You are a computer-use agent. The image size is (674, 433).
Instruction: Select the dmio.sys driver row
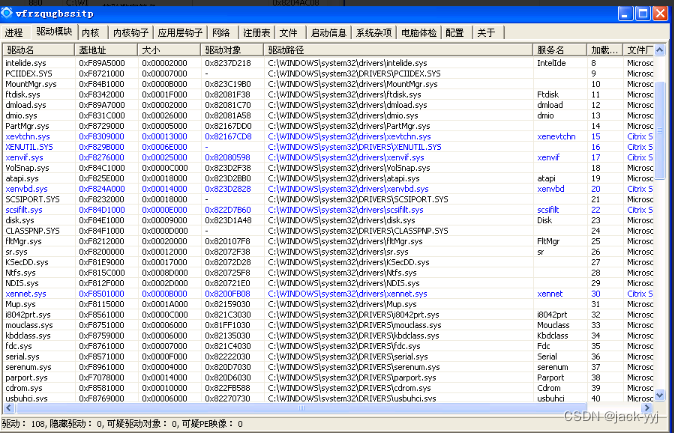pos(329,116)
